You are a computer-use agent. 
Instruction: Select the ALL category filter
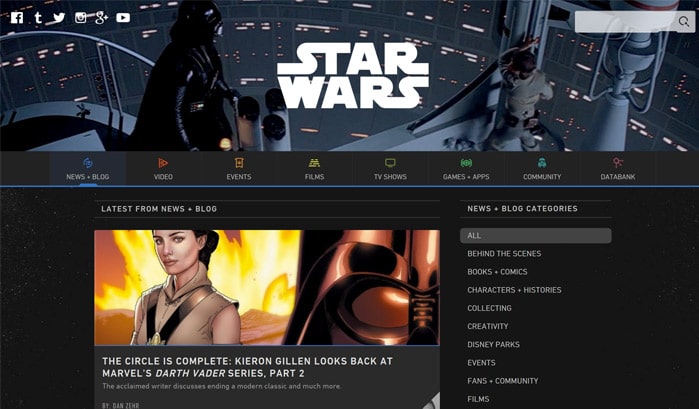coord(535,235)
